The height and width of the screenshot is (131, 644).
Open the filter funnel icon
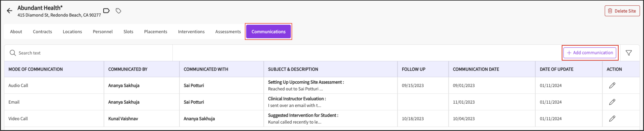point(628,53)
